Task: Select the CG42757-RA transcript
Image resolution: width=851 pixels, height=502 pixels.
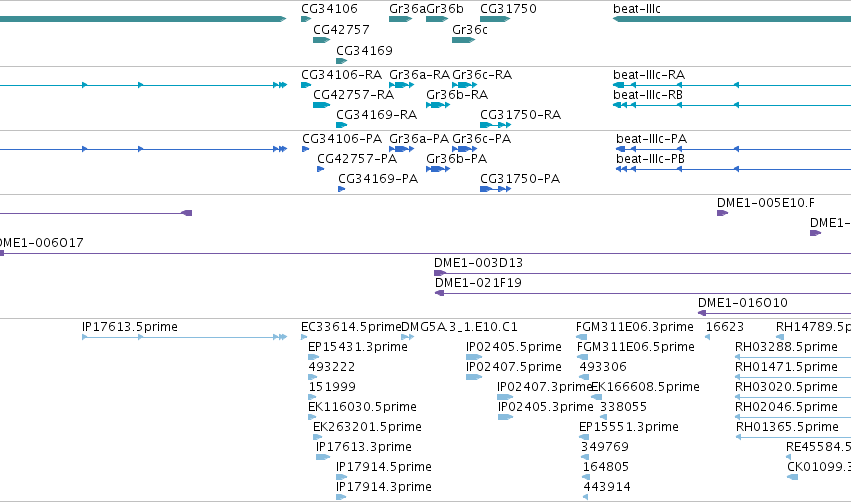Action: point(321,105)
